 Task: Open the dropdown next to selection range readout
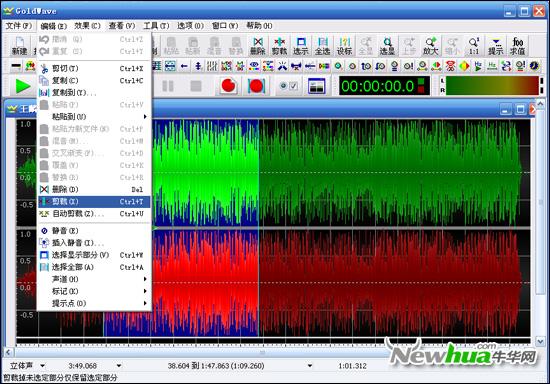click(x=310, y=366)
